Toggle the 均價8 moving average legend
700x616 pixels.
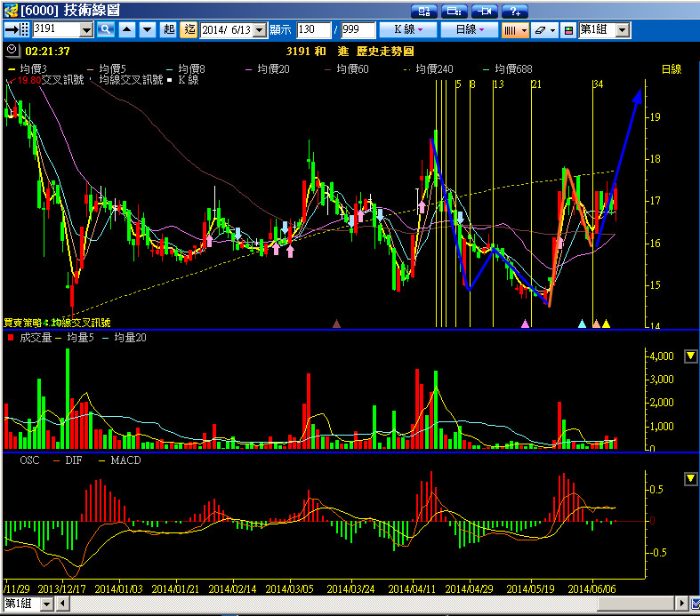[x=186, y=68]
